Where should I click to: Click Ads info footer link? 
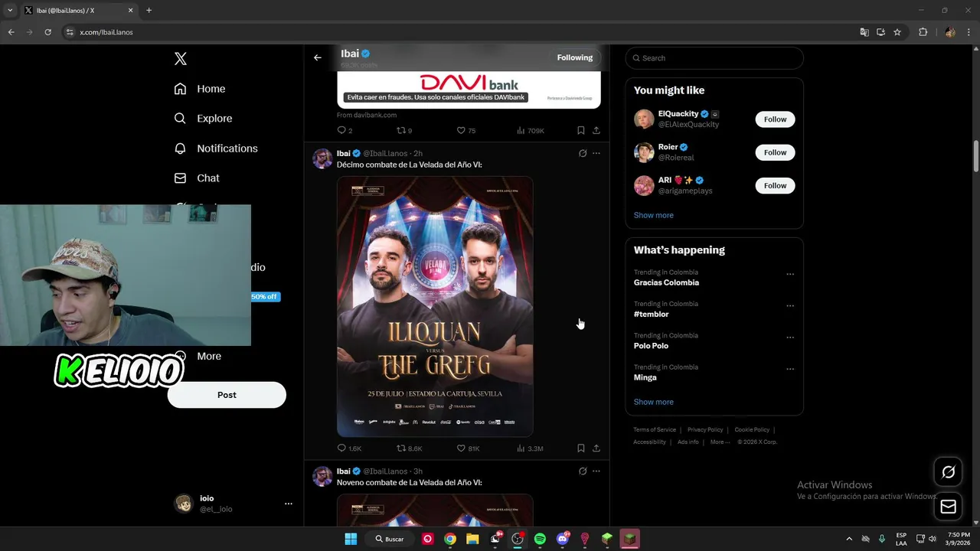[x=688, y=442]
